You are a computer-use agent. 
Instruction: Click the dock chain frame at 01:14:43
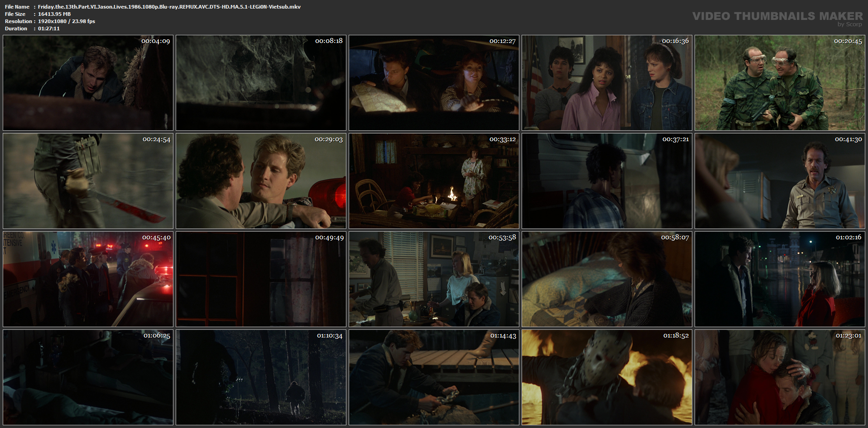[x=434, y=377]
